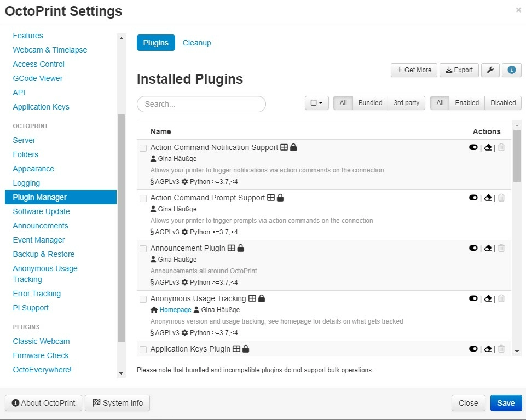Click the plugin Search field
Screen dimensions: 526x420
(201, 104)
